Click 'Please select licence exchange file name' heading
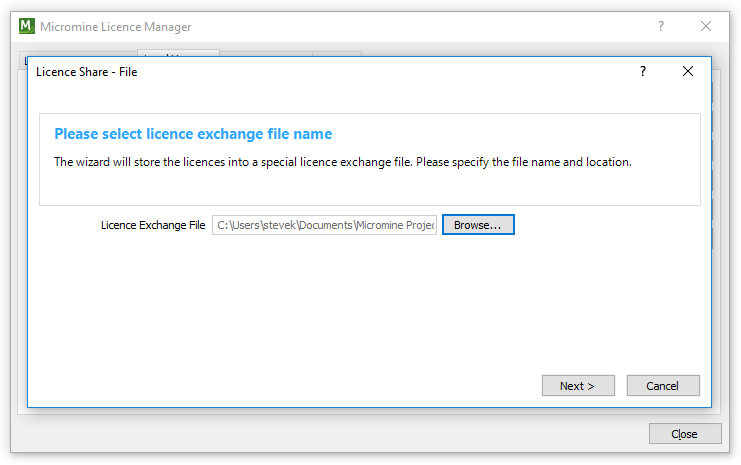 pos(193,134)
